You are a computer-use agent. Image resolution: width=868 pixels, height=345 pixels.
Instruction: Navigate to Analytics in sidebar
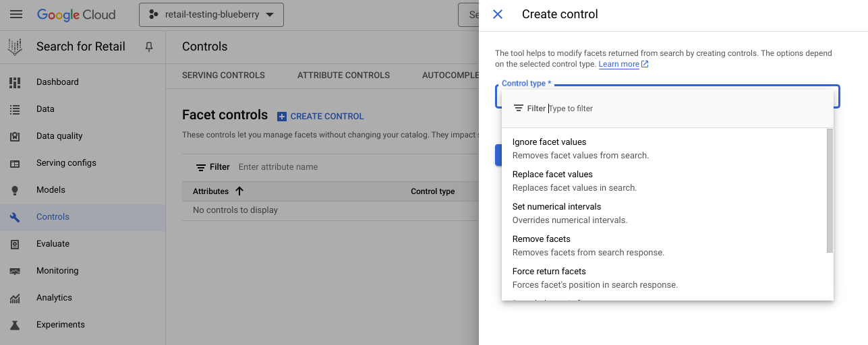click(54, 298)
